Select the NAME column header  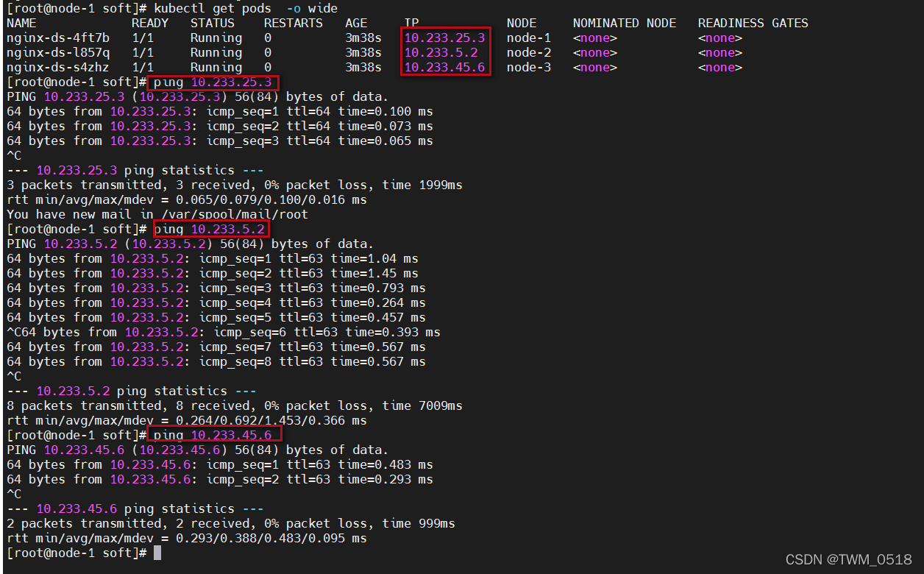[21, 23]
